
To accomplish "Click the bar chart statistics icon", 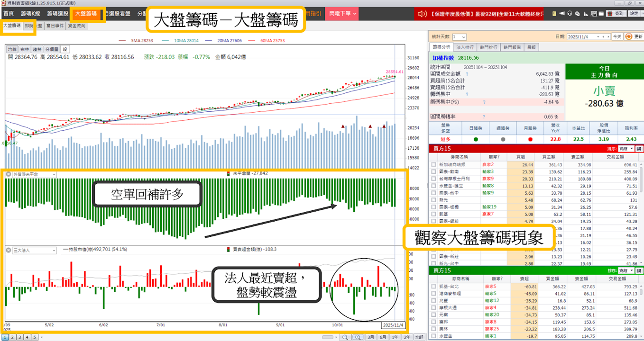I will tap(586, 14).
